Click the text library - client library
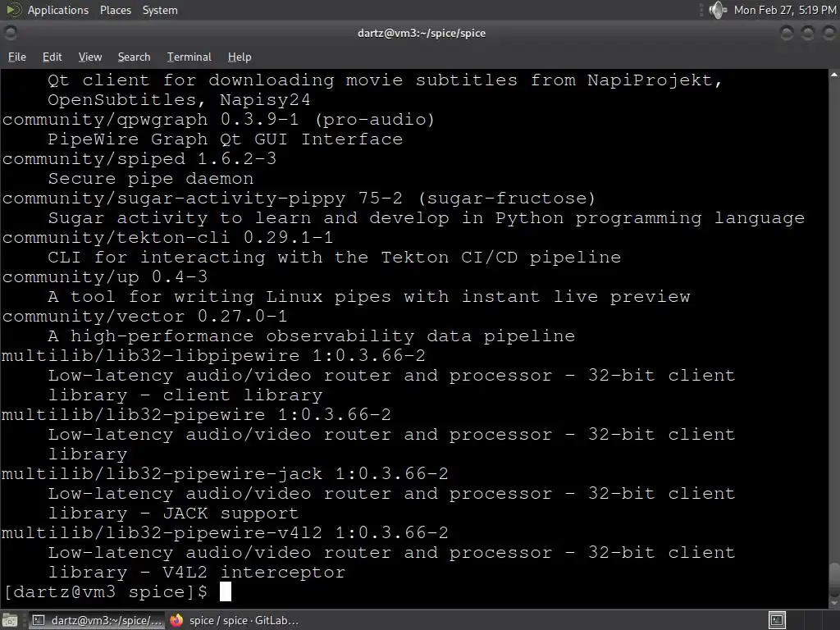Image resolution: width=840 pixels, height=630 pixels. 185,395
